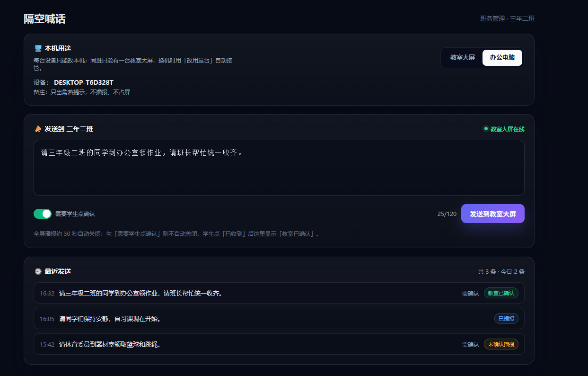The height and width of the screenshot is (376, 588).
Task: Click the 教室已确认 status badge
Action: [x=501, y=293]
